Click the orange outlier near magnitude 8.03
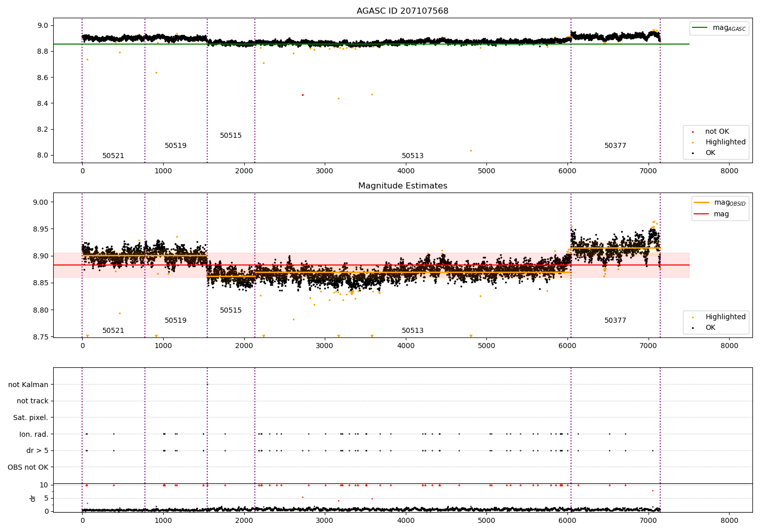760x532 pixels. point(471,150)
